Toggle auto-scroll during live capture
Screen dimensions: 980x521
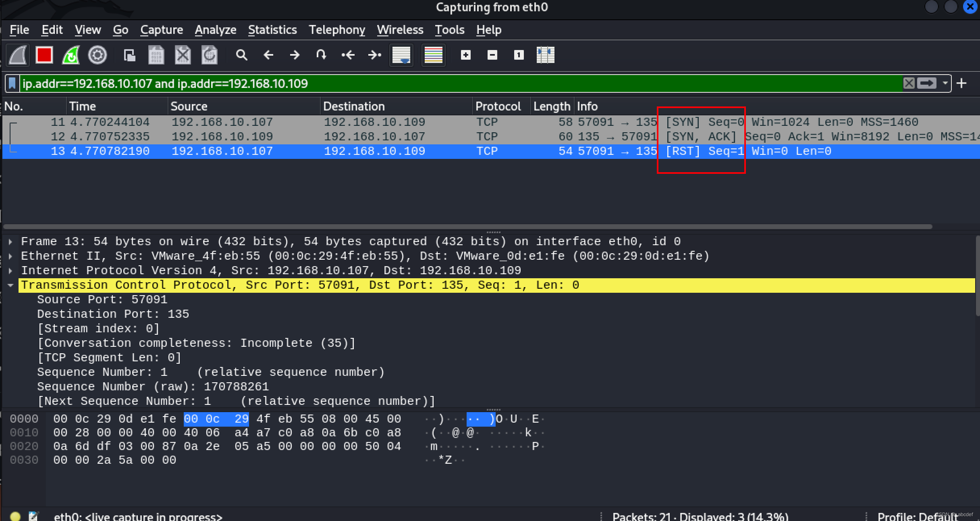pyautogui.click(x=401, y=55)
